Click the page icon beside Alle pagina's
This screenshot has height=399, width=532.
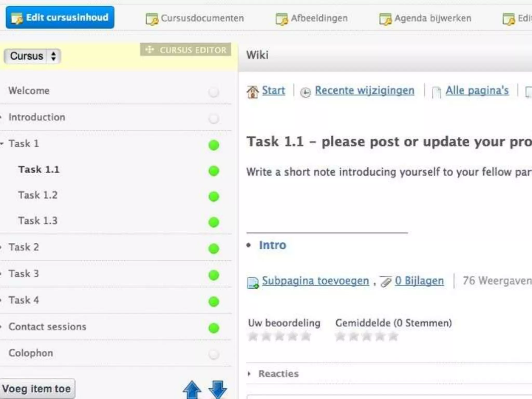pyautogui.click(x=436, y=92)
